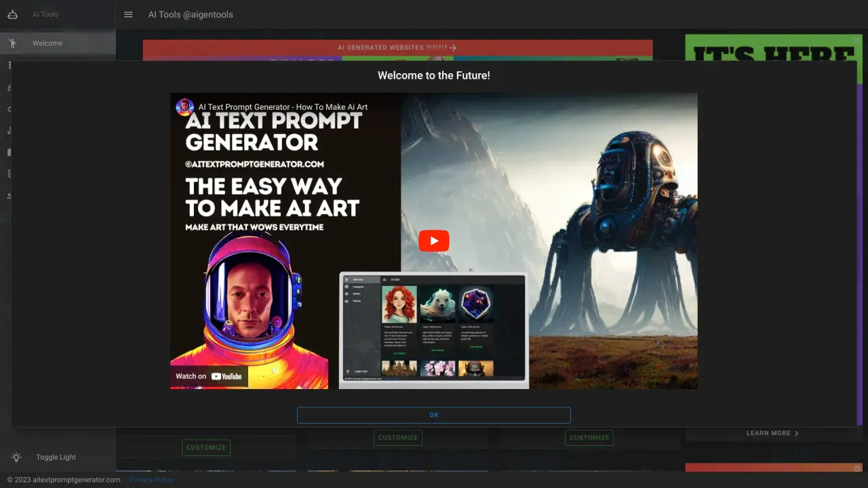Viewport: 868px width, 488px height.
Task: Close the green ad using its corner icon
Action: point(857,40)
